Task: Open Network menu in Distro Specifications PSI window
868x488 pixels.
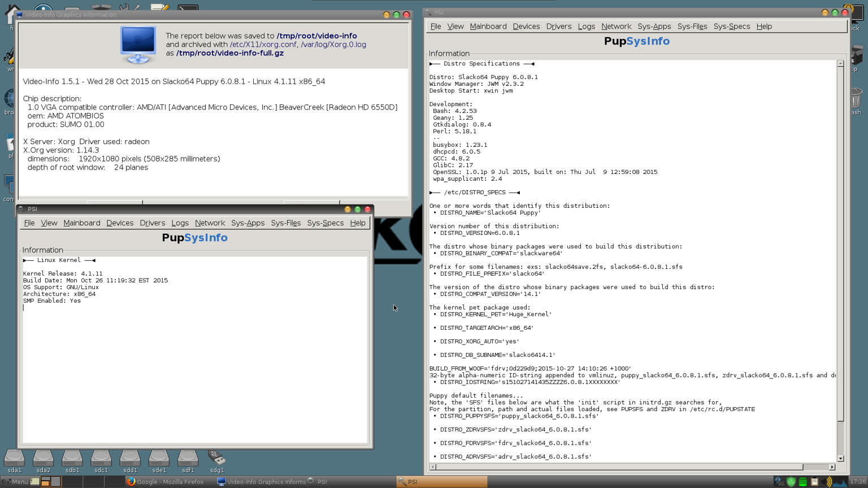Action: click(616, 27)
